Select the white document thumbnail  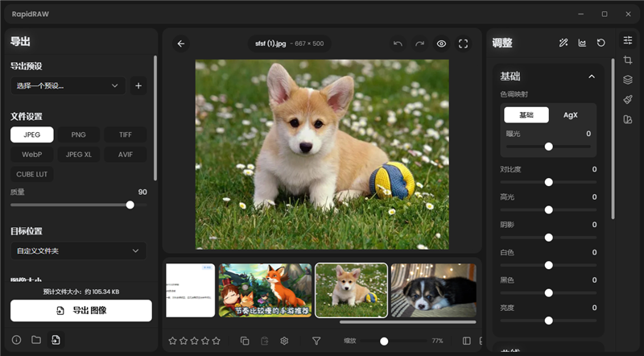pos(191,290)
